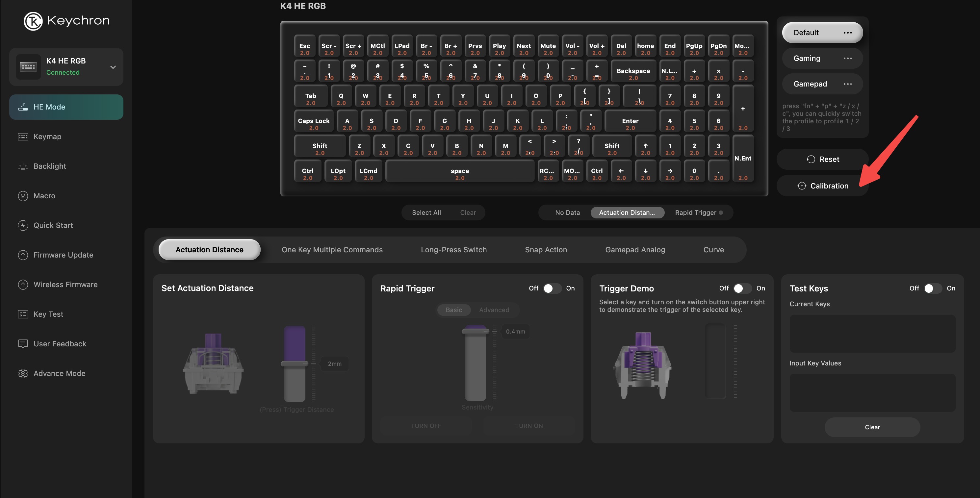Select the Gamepad Analog tab
The width and height of the screenshot is (980, 498).
(635, 250)
